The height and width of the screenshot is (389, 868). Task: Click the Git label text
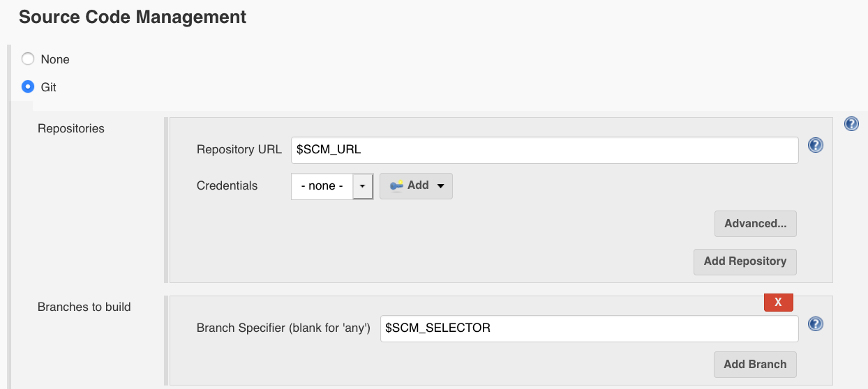coord(49,88)
